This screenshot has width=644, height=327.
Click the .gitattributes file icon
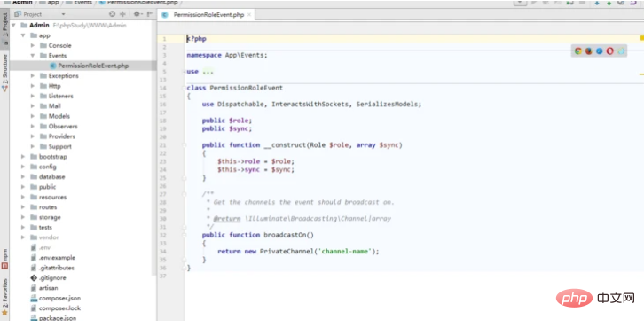click(x=34, y=268)
